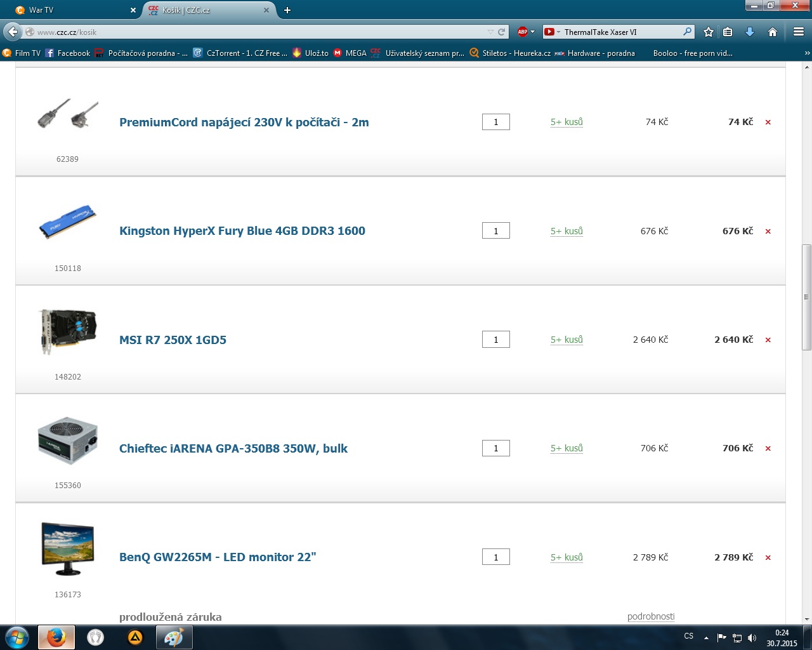The width and height of the screenshot is (812, 650).
Task: Open Chieftec iARENA GPA-350B8 product link
Action: click(233, 449)
